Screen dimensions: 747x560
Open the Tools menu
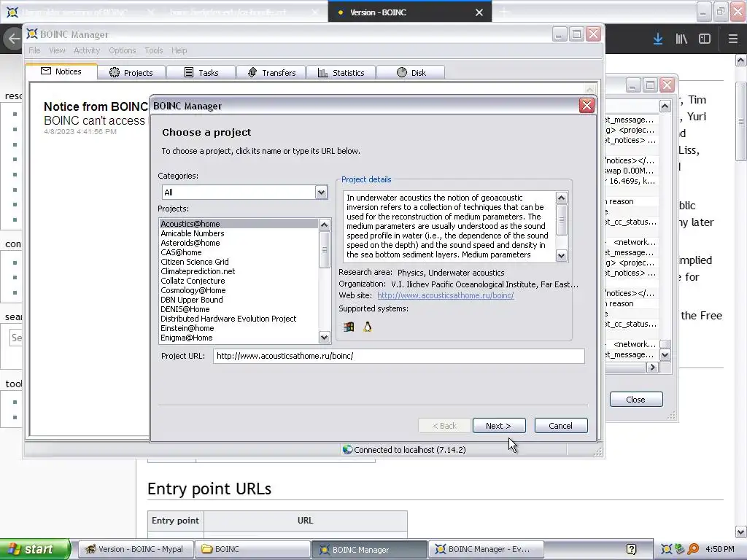pos(154,50)
